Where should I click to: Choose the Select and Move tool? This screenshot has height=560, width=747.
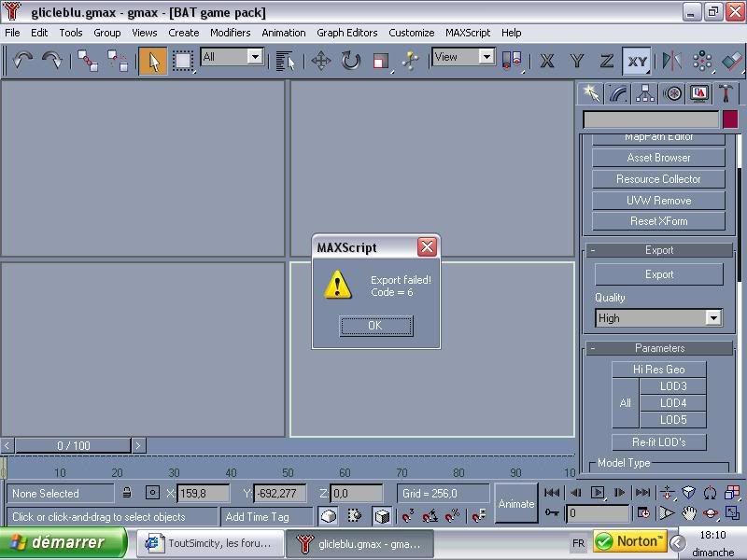point(321,61)
